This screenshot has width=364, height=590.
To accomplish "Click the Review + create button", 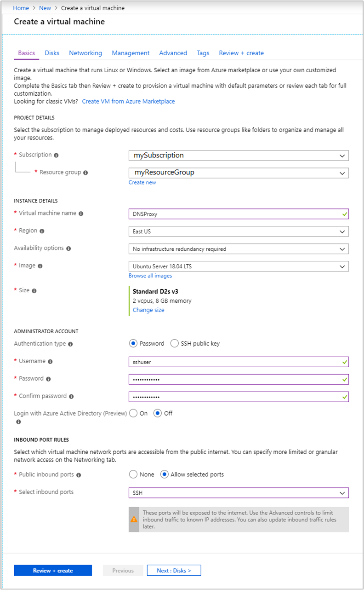I will point(52,570).
